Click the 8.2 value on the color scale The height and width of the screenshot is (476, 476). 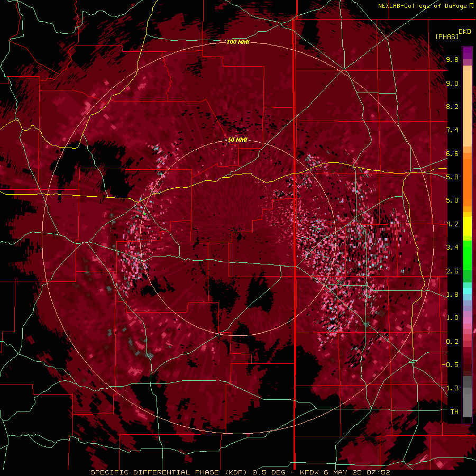pyautogui.click(x=452, y=106)
